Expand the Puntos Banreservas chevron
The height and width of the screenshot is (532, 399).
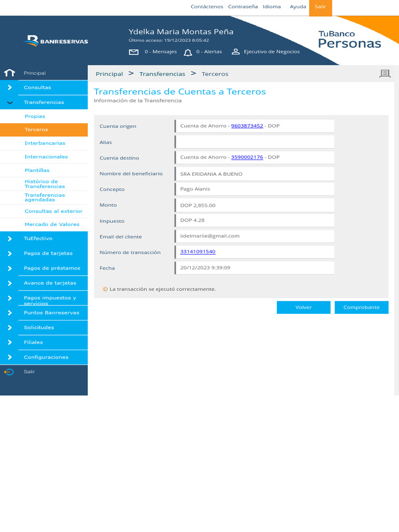coord(9,313)
